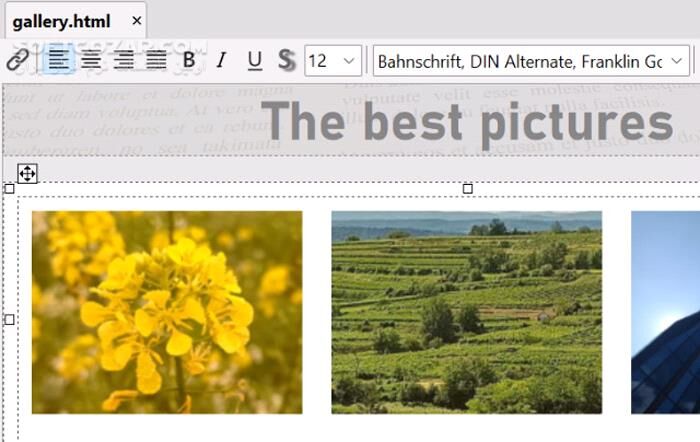
Task: Toggle italic formatting
Action: 222,61
